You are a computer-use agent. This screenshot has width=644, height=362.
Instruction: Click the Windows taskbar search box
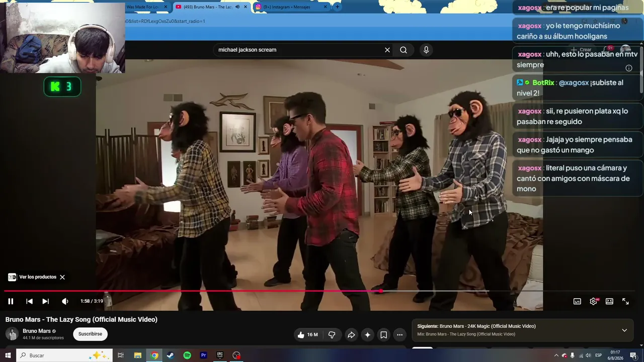(x=64, y=355)
